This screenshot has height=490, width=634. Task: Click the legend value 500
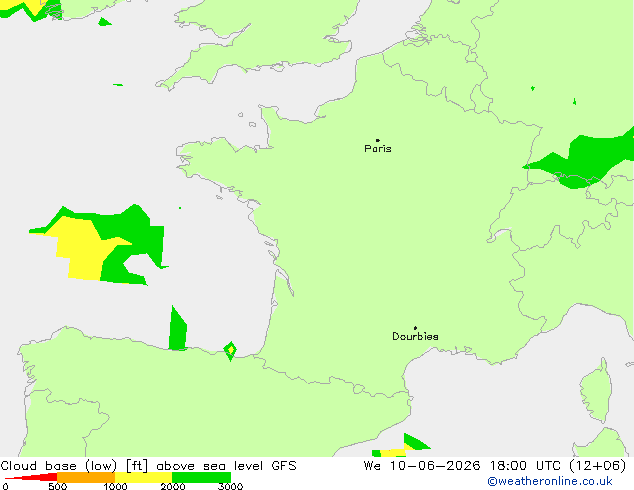pyautogui.click(x=57, y=486)
